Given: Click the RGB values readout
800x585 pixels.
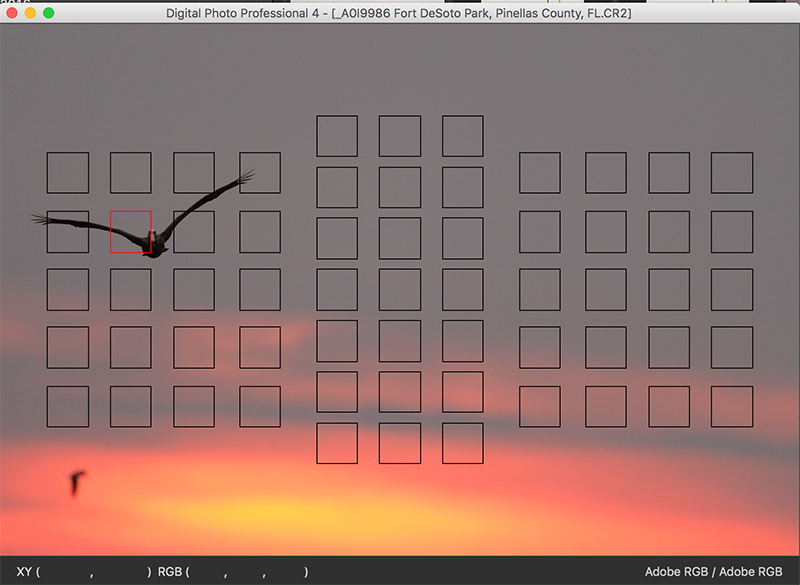Looking at the screenshot, I should point(233,572).
